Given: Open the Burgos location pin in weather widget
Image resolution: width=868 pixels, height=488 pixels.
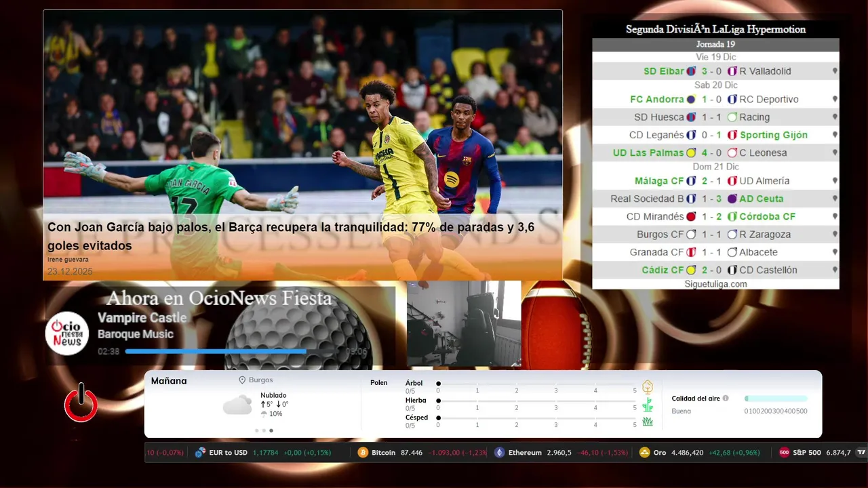Looking at the screenshot, I should coord(242,380).
